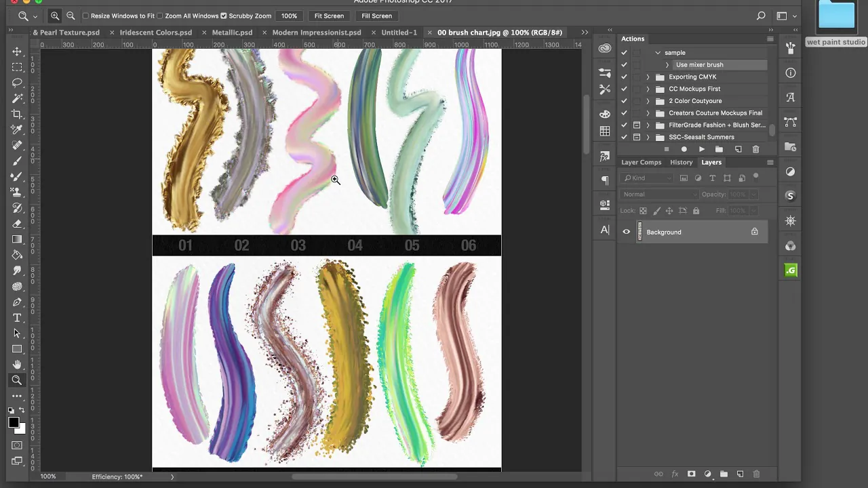Expand the Exporting CMYK action set
This screenshot has width=868, height=488.
pyautogui.click(x=648, y=77)
